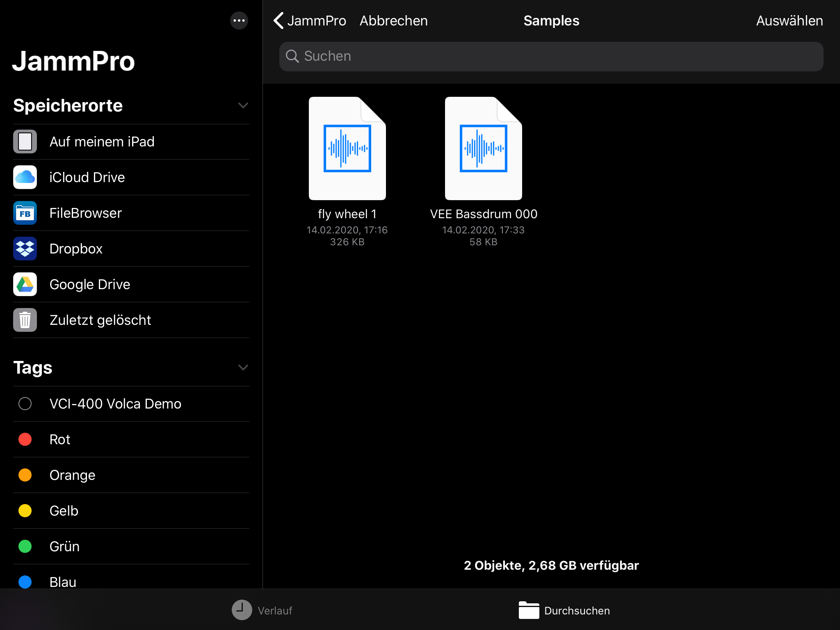This screenshot has height=630, width=840.
Task: Select the red Rot tag
Action: (x=25, y=439)
